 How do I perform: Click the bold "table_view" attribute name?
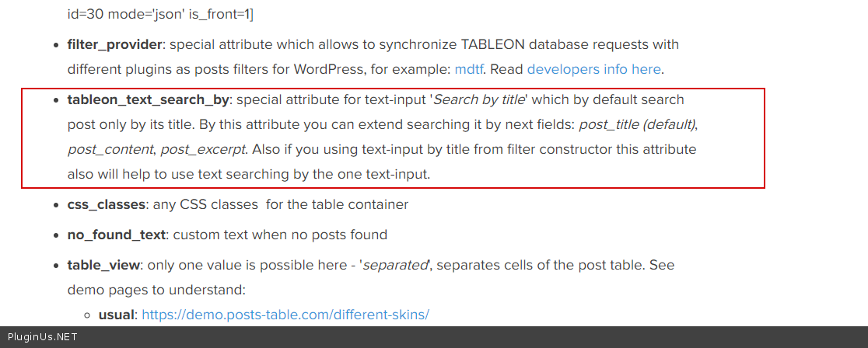click(x=103, y=265)
